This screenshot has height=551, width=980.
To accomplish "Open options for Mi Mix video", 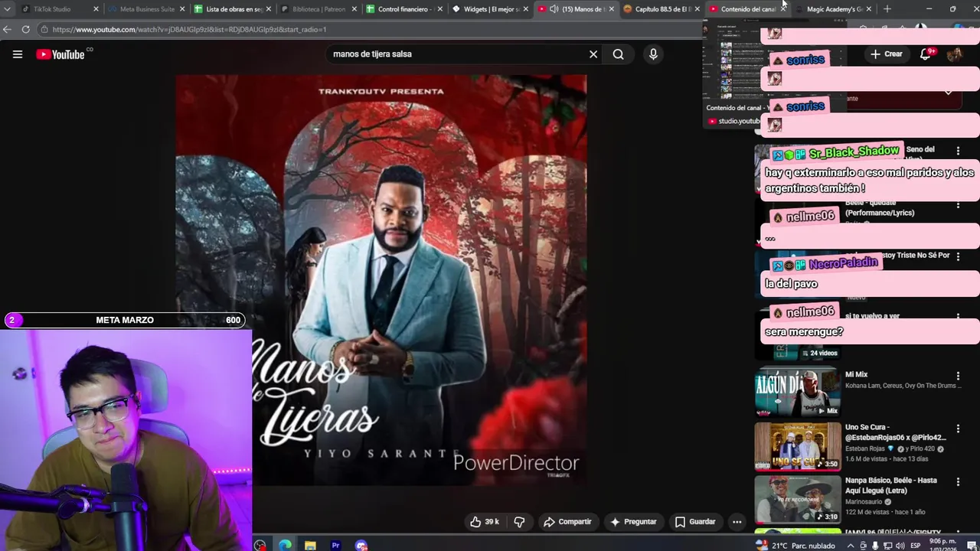I will coord(958,376).
